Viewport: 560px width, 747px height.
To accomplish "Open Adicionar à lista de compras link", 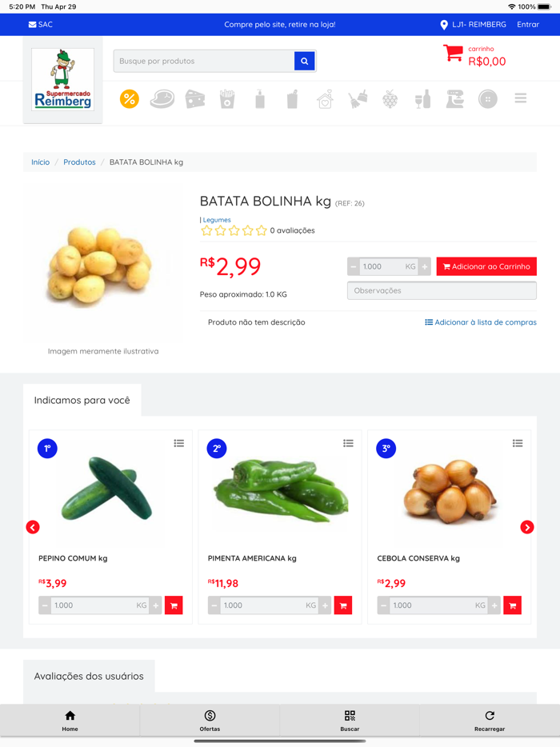I will click(x=481, y=322).
